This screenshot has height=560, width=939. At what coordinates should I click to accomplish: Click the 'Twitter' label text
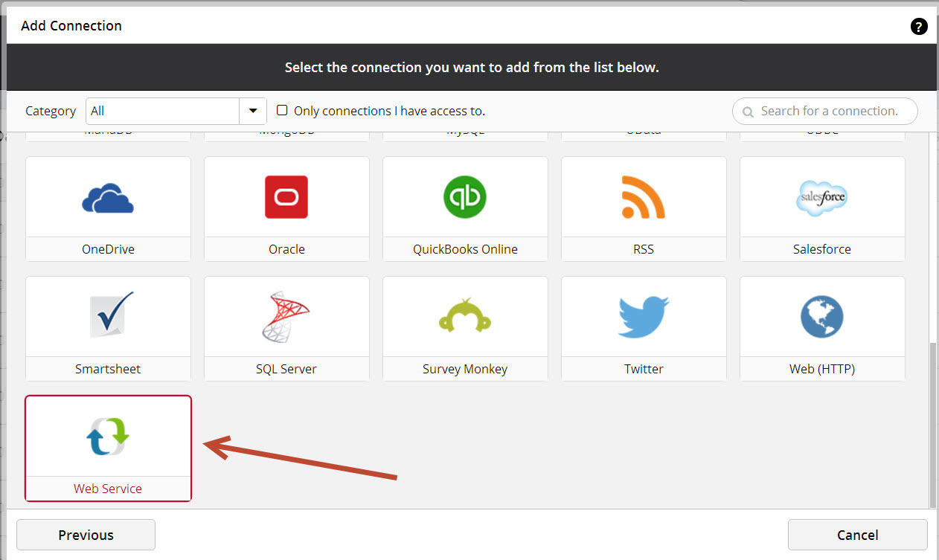tap(644, 369)
